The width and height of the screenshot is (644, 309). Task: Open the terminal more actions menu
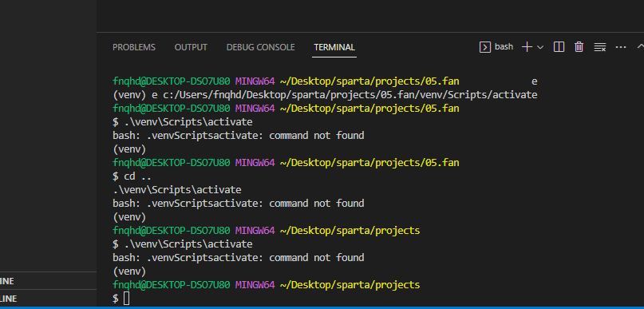tap(621, 47)
